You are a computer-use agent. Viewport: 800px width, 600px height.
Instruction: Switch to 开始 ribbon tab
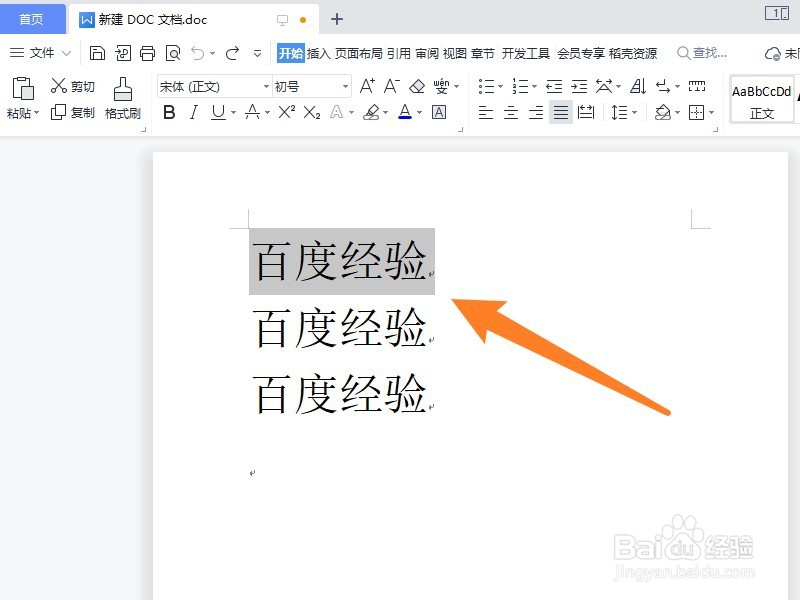tap(290, 53)
